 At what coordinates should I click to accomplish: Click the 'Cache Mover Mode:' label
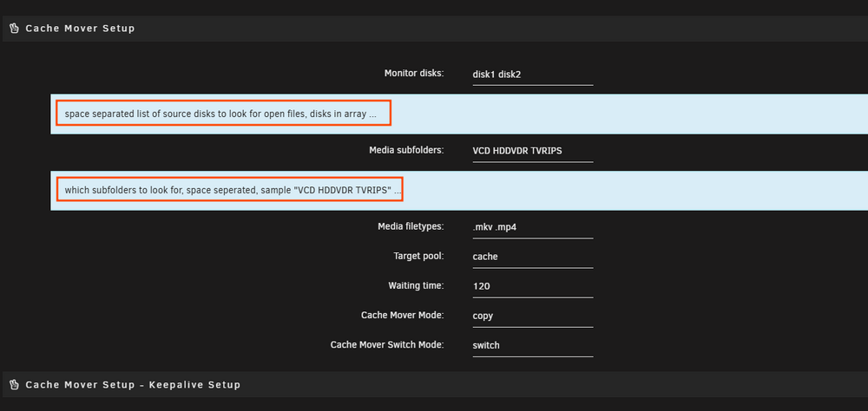pyautogui.click(x=403, y=315)
